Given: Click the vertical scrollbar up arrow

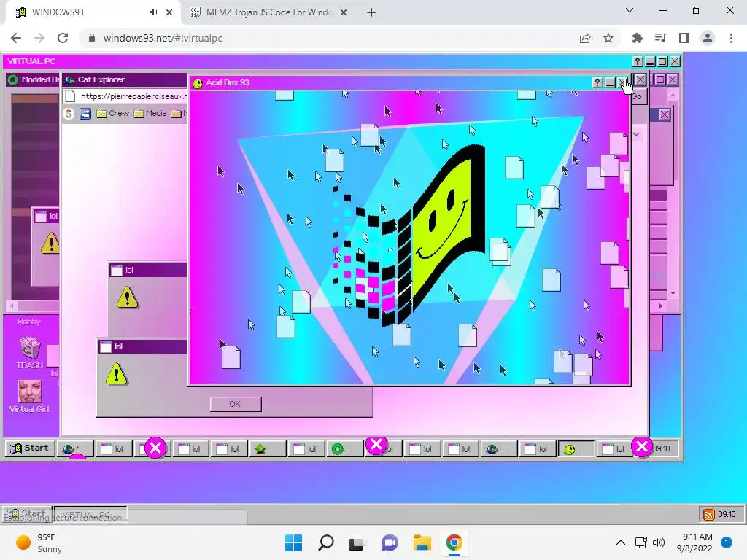Looking at the screenshot, I should coord(673,96).
